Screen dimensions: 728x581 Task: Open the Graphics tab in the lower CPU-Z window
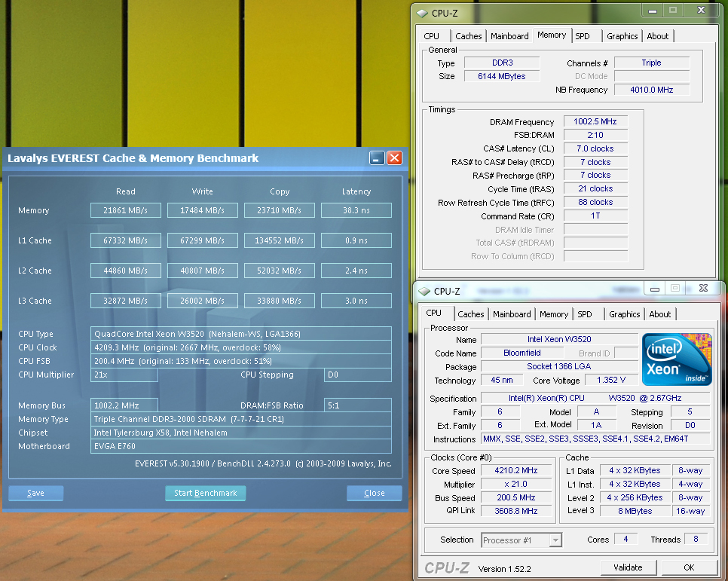tap(625, 314)
